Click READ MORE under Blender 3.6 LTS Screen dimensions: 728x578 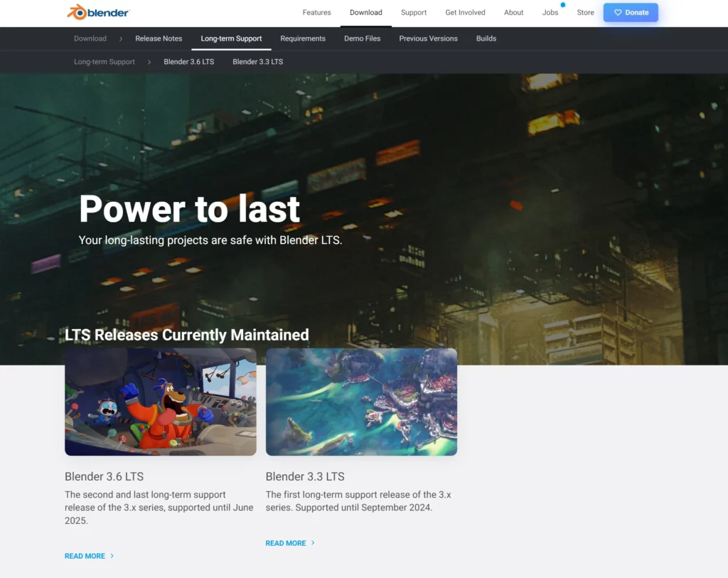[x=85, y=556]
